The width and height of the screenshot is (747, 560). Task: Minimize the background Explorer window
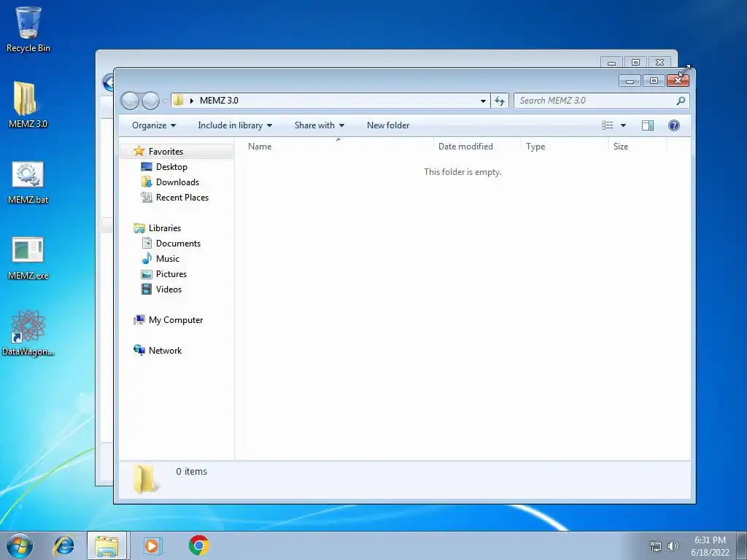click(612, 63)
